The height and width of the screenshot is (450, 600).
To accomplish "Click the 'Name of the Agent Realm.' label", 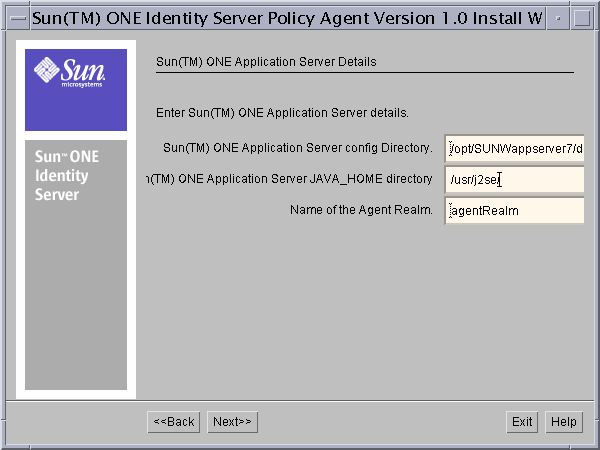I will click(361, 210).
